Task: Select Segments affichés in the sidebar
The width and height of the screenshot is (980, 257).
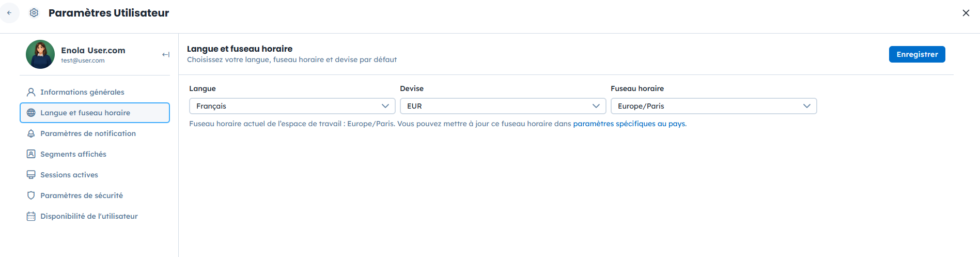Action: click(73, 154)
